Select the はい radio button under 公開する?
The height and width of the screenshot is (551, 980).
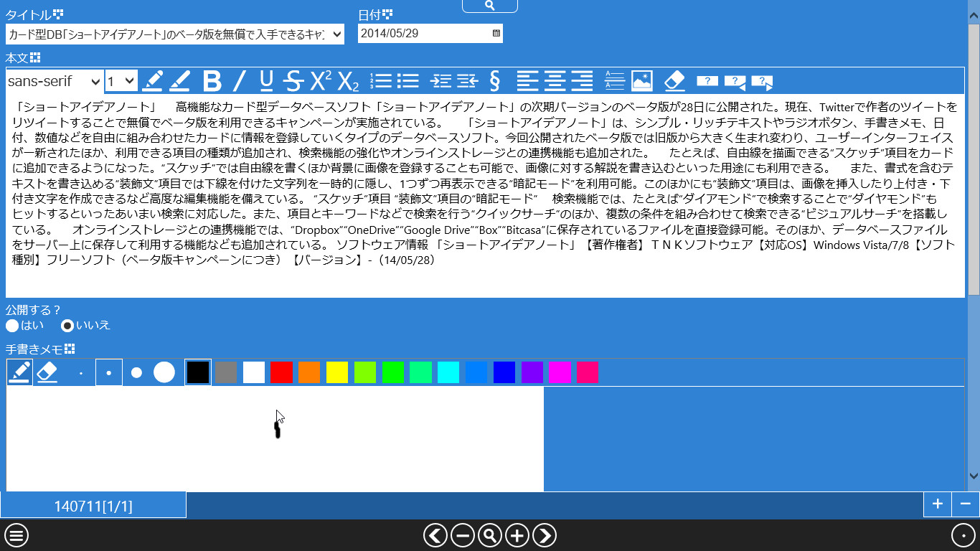[11, 326]
